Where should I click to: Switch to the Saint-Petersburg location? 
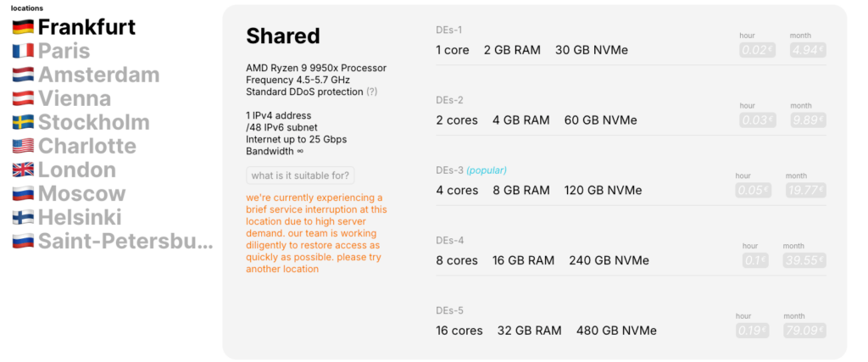coord(113,242)
